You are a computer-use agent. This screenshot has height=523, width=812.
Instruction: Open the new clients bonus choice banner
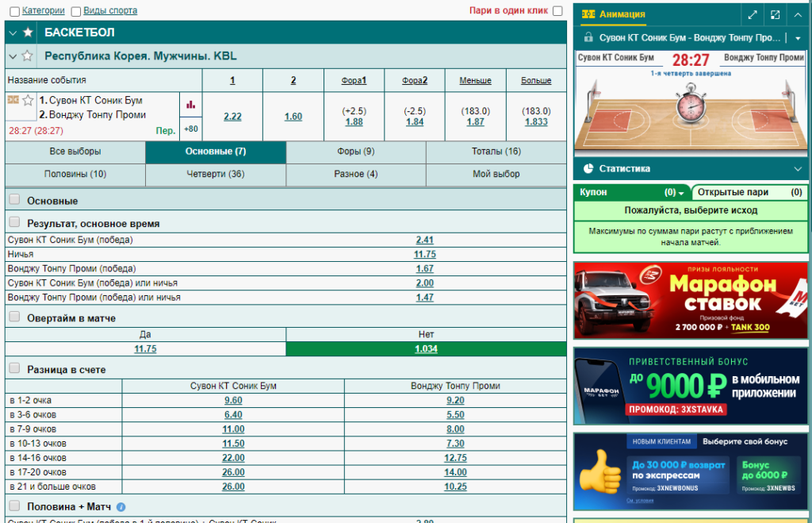pos(691,471)
